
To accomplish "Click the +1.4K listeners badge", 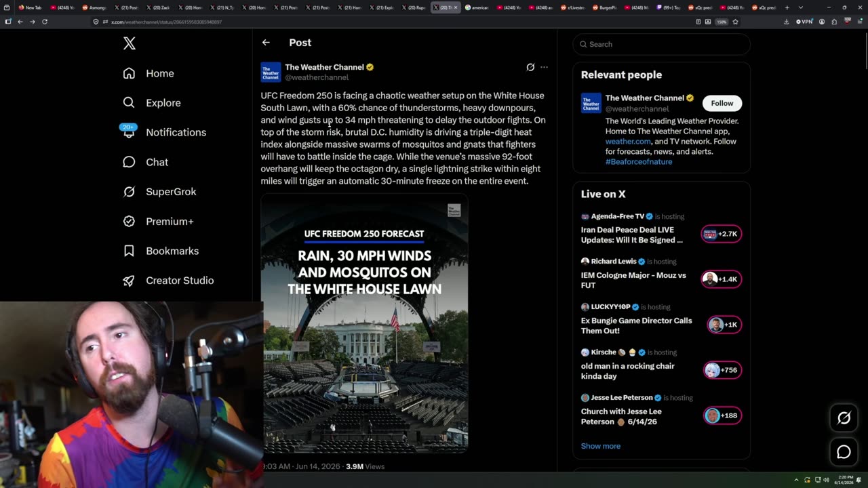I will point(721,279).
